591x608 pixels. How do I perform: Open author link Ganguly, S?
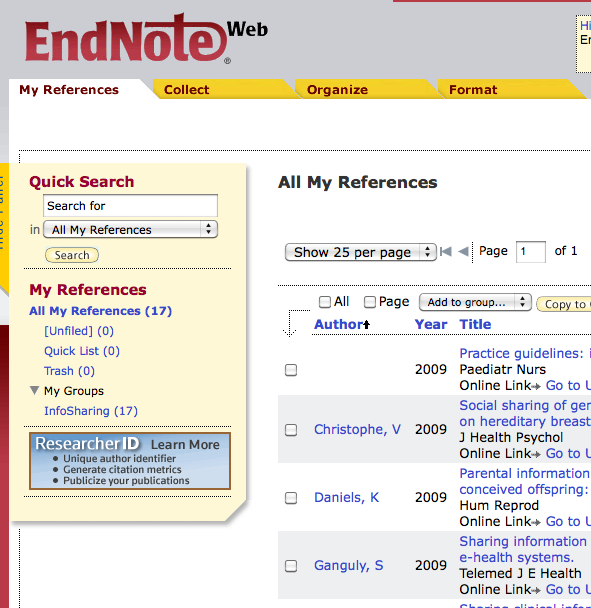[x=349, y=566]
